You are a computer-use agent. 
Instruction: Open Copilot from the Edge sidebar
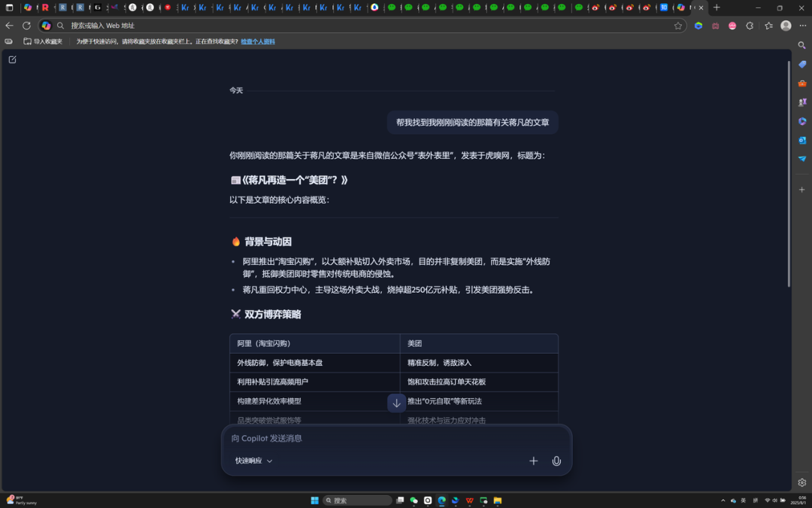[x=801, y=122]
